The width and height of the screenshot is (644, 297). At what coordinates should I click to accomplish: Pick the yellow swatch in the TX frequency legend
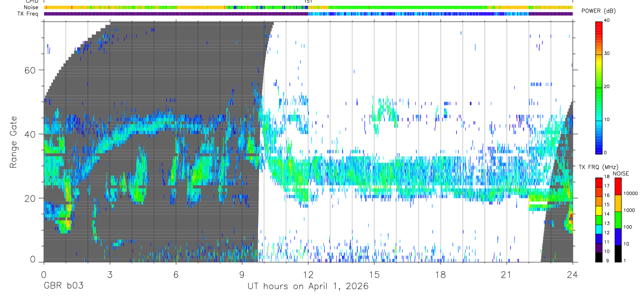click(x=598, y=211)
